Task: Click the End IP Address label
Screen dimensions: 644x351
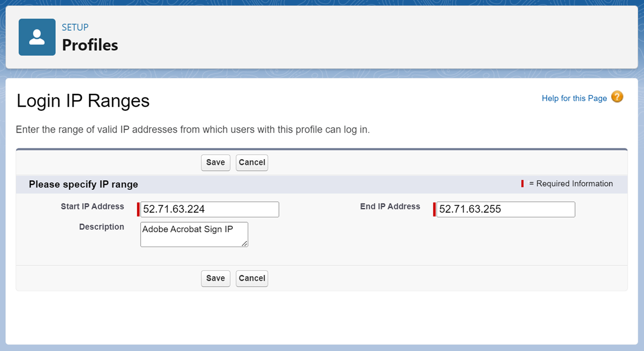Action: pos(390,206)
